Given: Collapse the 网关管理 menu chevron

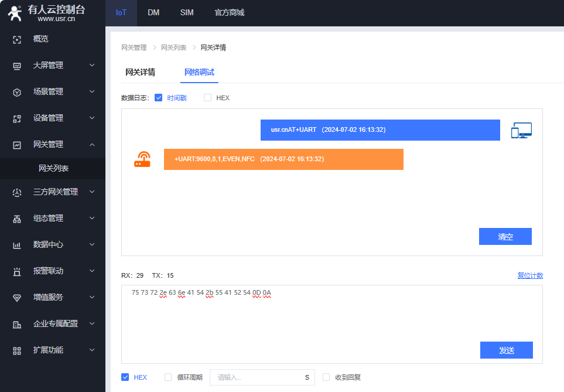Looking at the screenshot, I should [92, 145].
